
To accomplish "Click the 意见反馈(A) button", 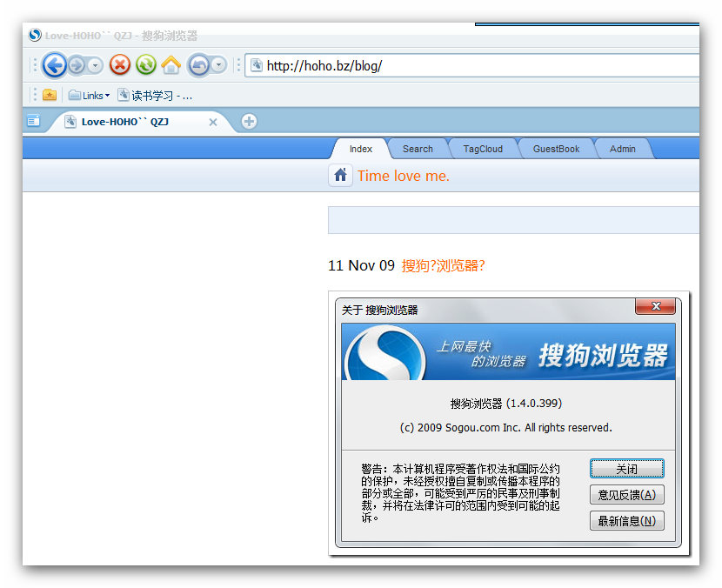I will pyautogui.click(x=626, y=495).
